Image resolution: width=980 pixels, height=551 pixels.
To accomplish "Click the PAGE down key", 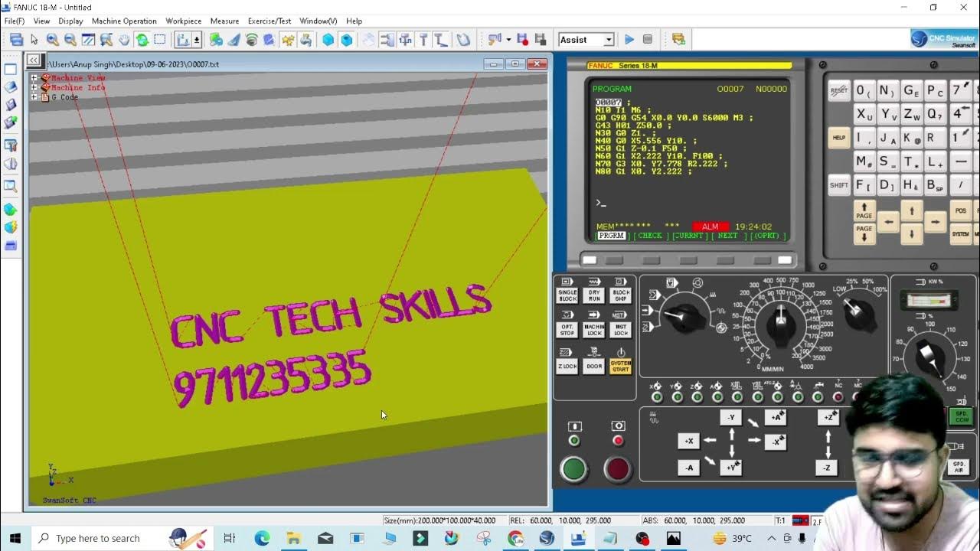I will coord(864,233).
